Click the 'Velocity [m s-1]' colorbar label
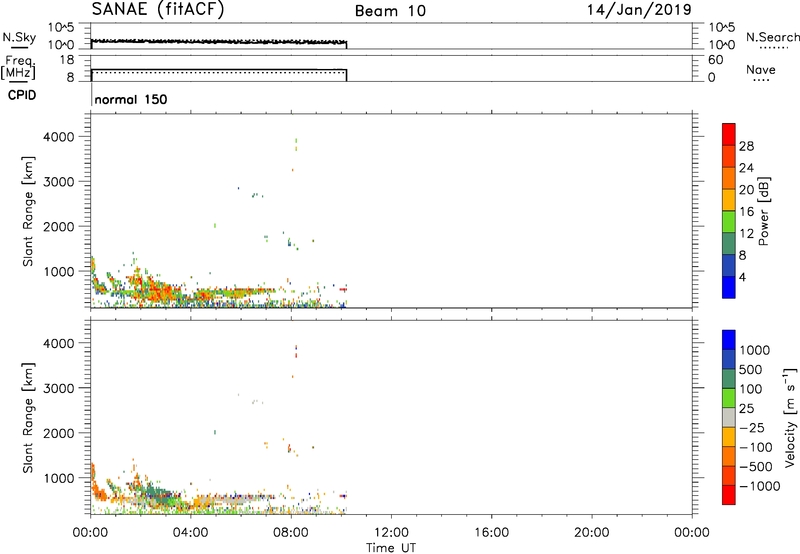Image resolution: width=800 pixels, height=554 pixels. click(x=790, y=417)
